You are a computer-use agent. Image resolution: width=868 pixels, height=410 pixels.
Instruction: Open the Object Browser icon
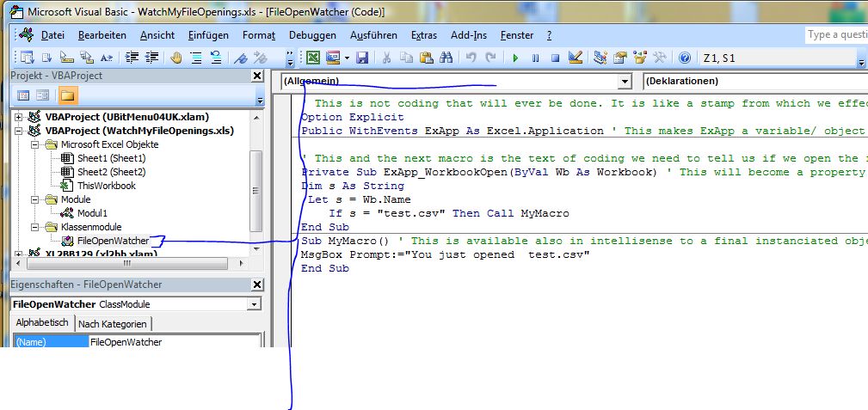click(x=640, y=58)
